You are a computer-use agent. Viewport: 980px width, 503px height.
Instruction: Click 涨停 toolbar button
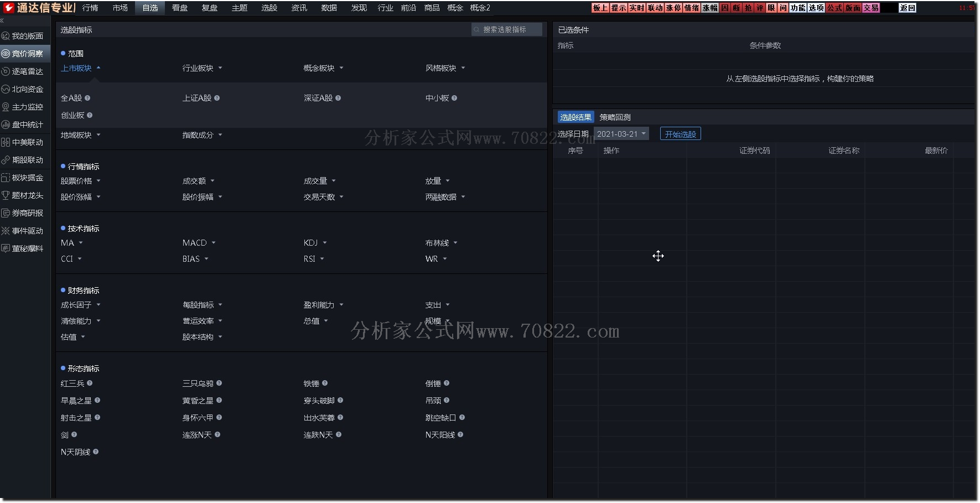coord(673,8)
